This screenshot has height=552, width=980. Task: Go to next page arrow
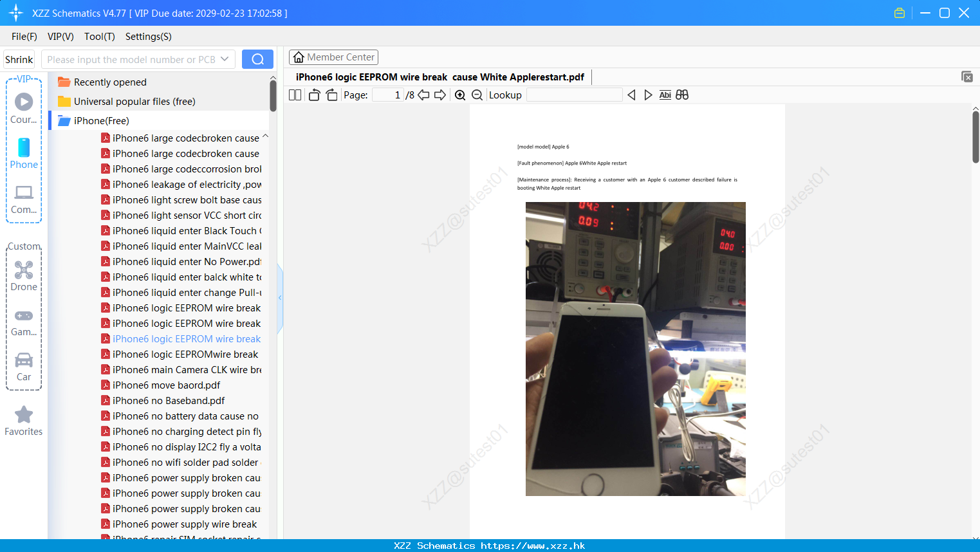click(x=440, y=95)
